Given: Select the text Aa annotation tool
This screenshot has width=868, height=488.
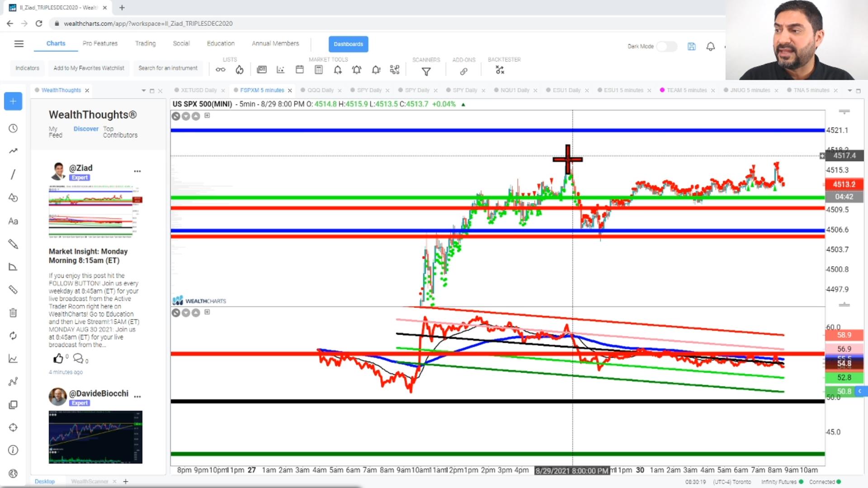Looking at the screenshot, I should click(13, 221).
